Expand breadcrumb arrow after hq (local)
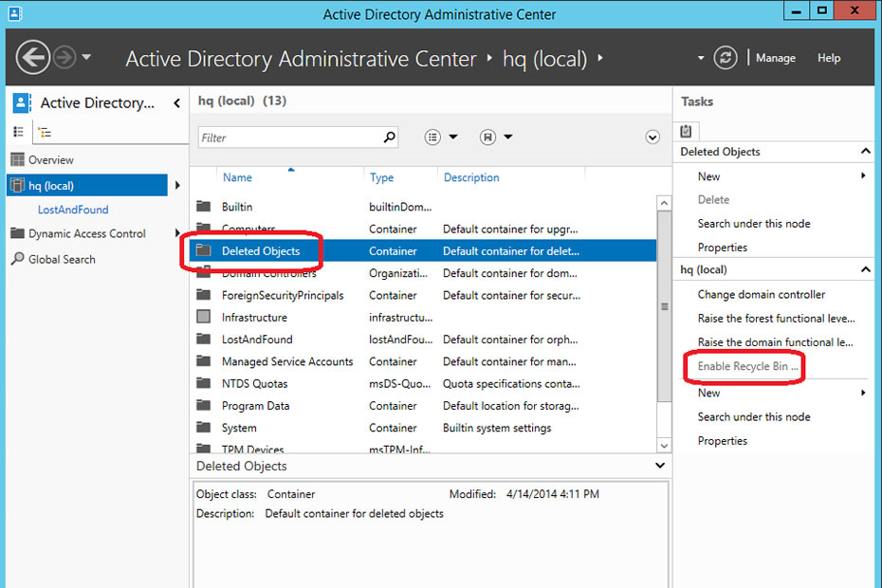This screenshot has height=588, width=882. [x=600, y=58]
